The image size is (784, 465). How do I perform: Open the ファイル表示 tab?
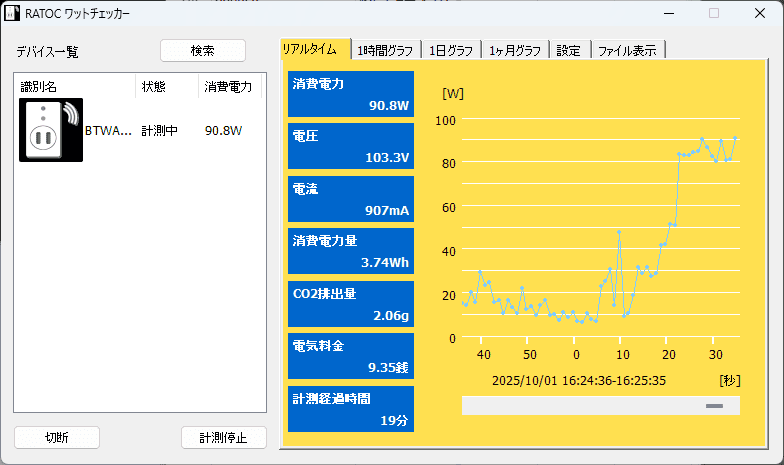tap(627, 50)
